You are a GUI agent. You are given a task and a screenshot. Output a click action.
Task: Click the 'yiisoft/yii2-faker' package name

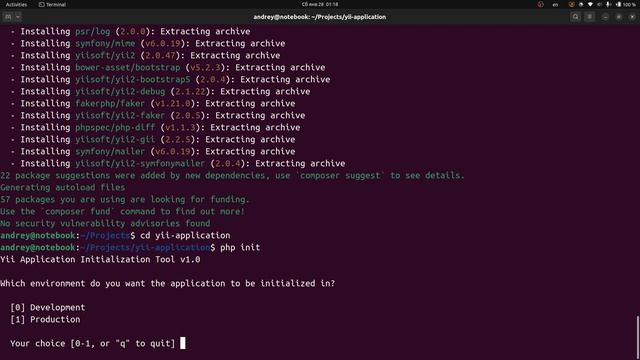pos(120,116)
